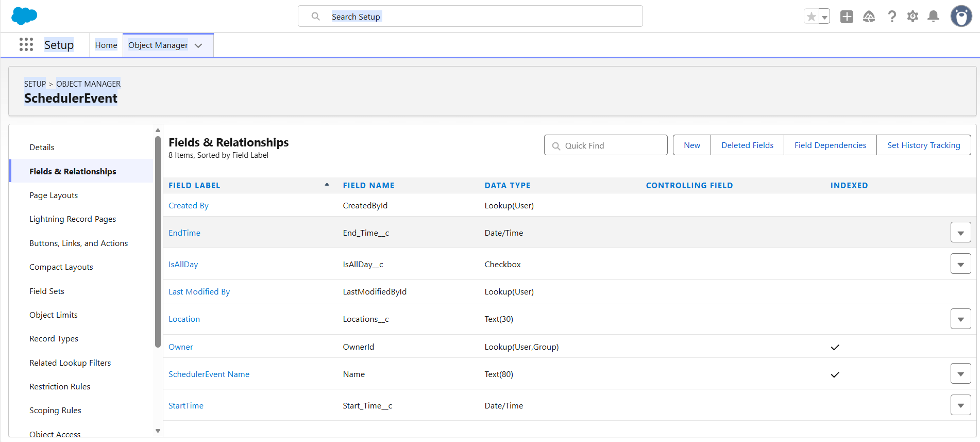This screenshot has width=980, height=442.
Task: Open Buttons, Links, and Actions
Action: coord(78,243)
